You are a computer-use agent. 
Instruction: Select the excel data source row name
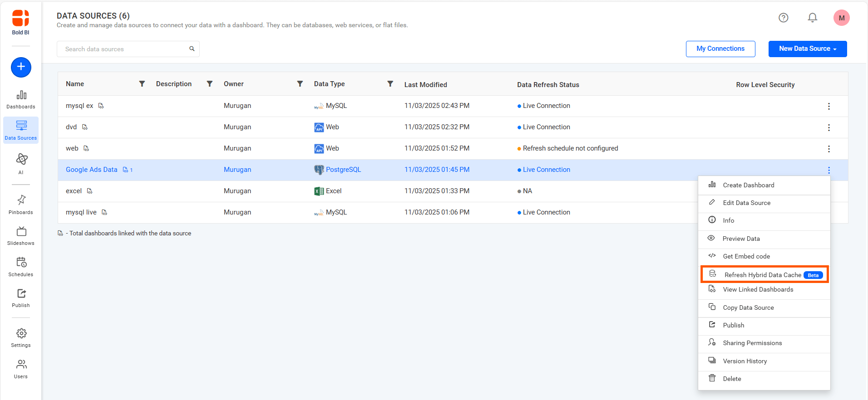click(x=74, y=191)
